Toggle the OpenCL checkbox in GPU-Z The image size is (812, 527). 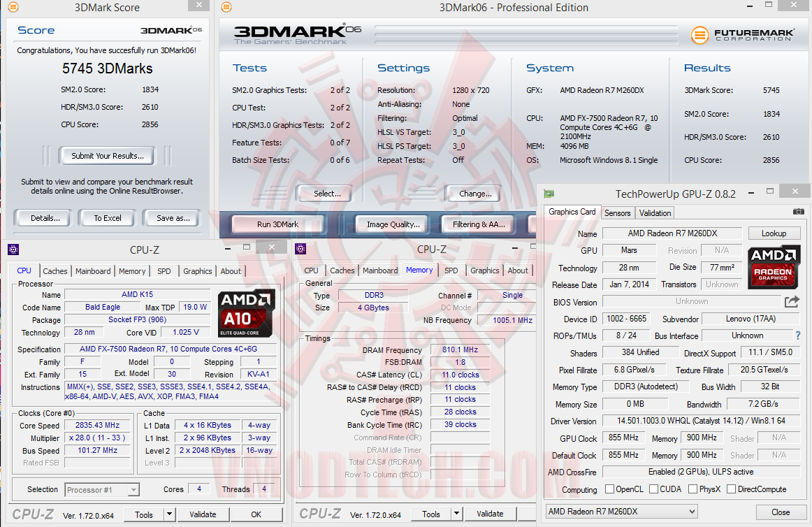tap(609, 489)
